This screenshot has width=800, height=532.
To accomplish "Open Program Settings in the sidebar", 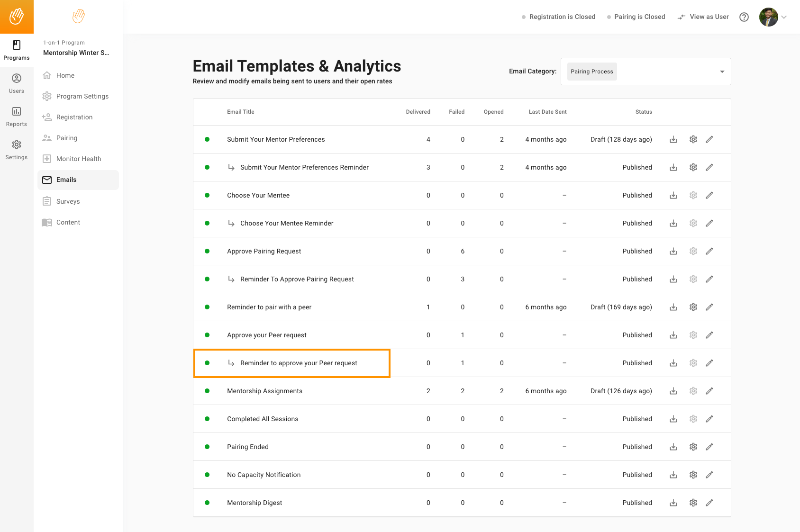I will point(82,96).
